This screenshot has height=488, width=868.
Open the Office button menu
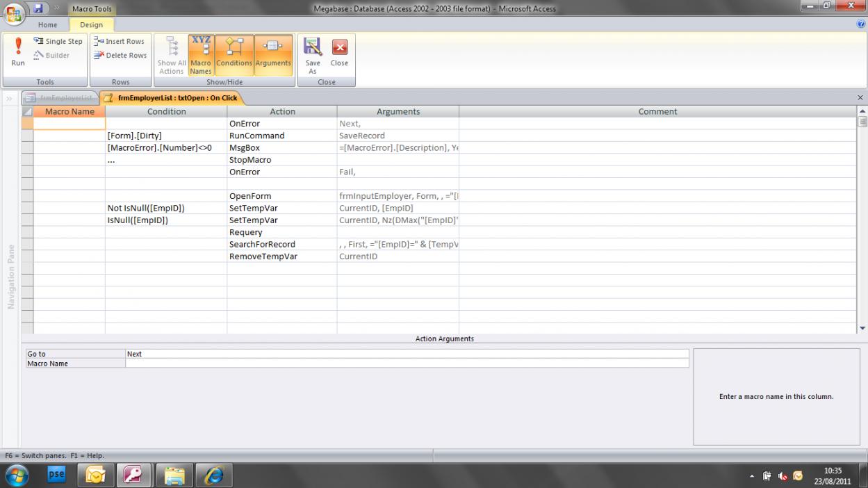pyautogui.click(x=14, y=13)
